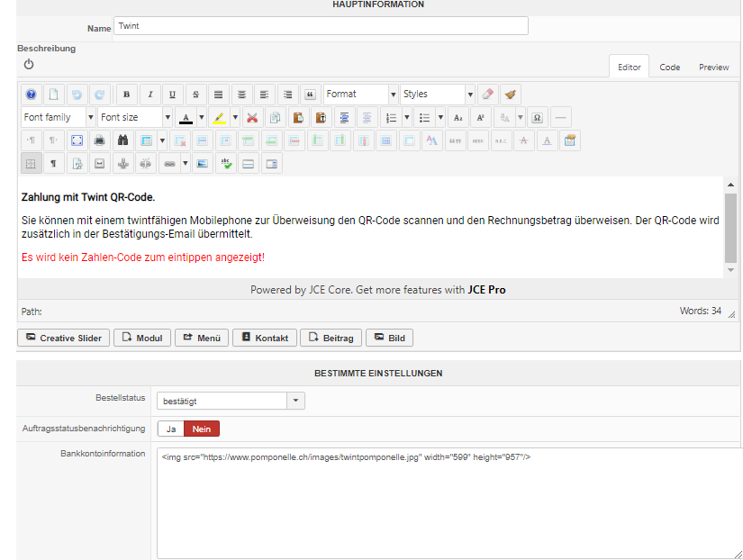This screenshot has height=560, width=743.
Task: Toggle center alignment
Action: 241,95
